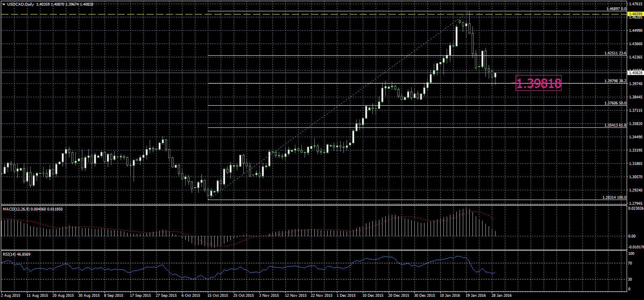Click the RSI(14) indicator label

(16, 254)
